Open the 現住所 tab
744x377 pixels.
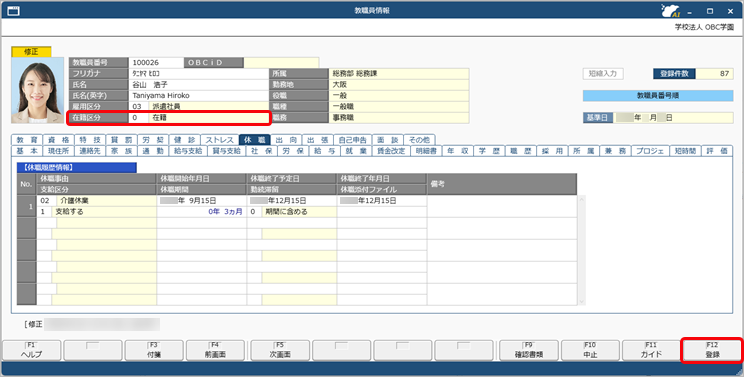[58, 151]
